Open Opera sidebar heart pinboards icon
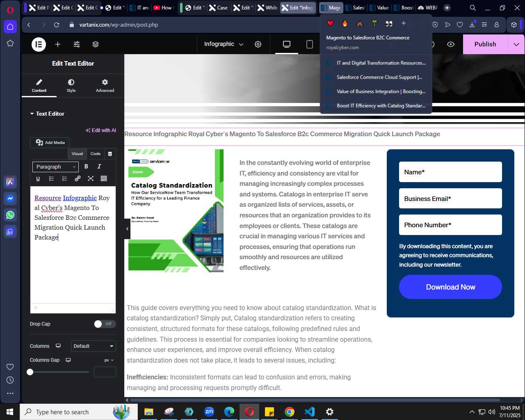The image size is (525, 420). [x=10, y=367]
